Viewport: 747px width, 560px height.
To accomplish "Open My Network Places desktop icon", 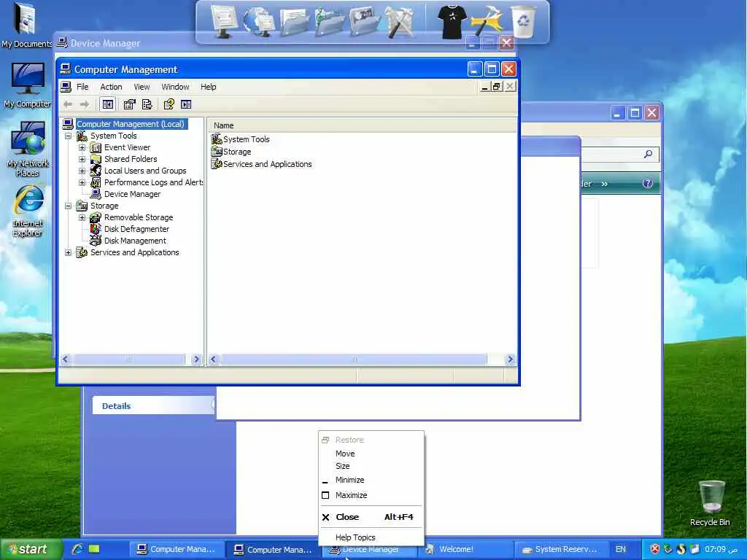I will point(28,149).
